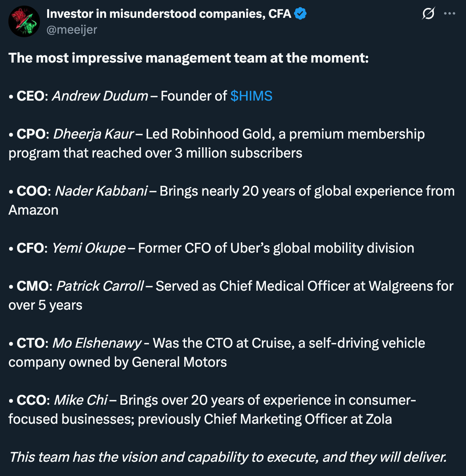The image size is (466, 476).
Task: Click the name Andrew Dudum
Action: point(100,96)
